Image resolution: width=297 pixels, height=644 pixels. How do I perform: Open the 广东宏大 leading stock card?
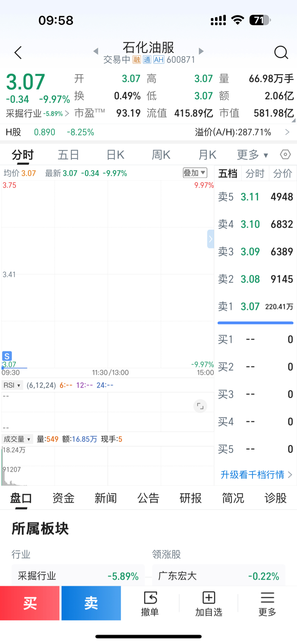pyautogui.click(x=218, y=576)
